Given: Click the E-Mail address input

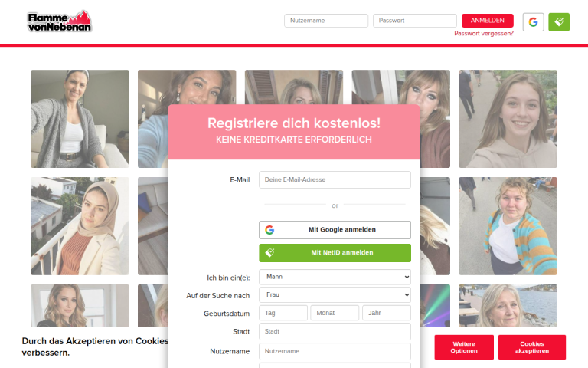Looking at the screenshot, I should tap(335, 180).
